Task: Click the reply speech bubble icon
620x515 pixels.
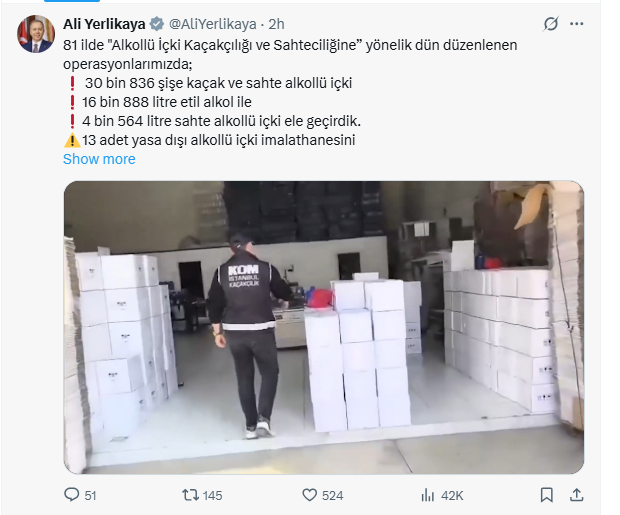Action: pyautogui.click(x=71, y=495)
